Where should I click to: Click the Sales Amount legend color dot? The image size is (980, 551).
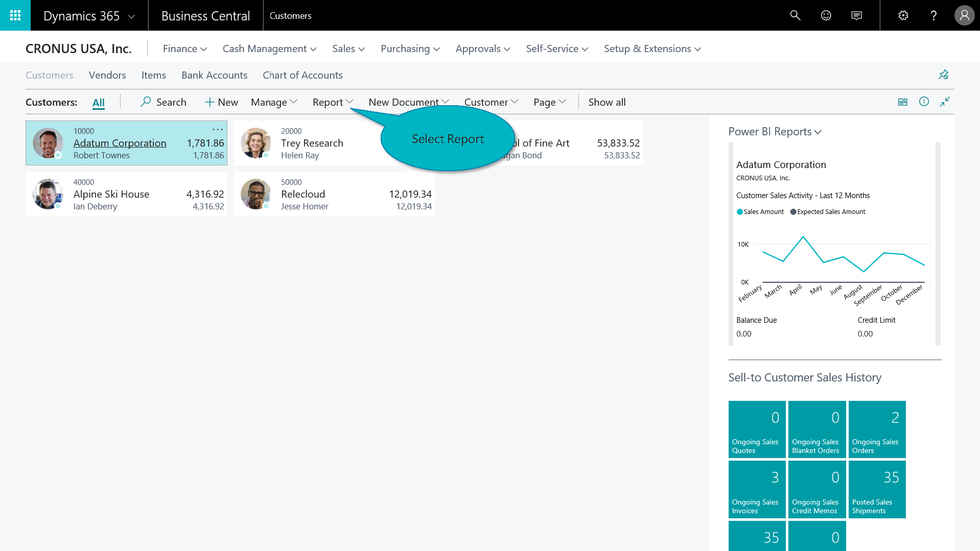pyautogui.click(x=739, y=212)
